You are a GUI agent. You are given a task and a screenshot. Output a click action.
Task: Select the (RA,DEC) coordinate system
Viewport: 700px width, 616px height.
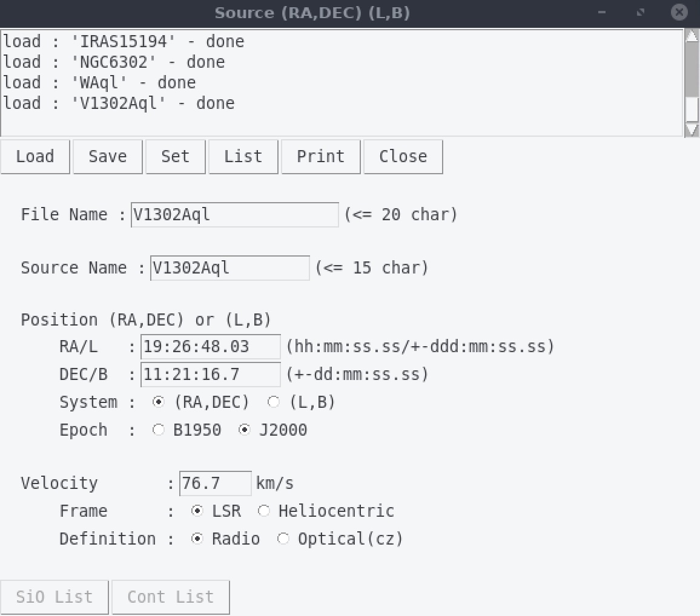tap(159, 402)
